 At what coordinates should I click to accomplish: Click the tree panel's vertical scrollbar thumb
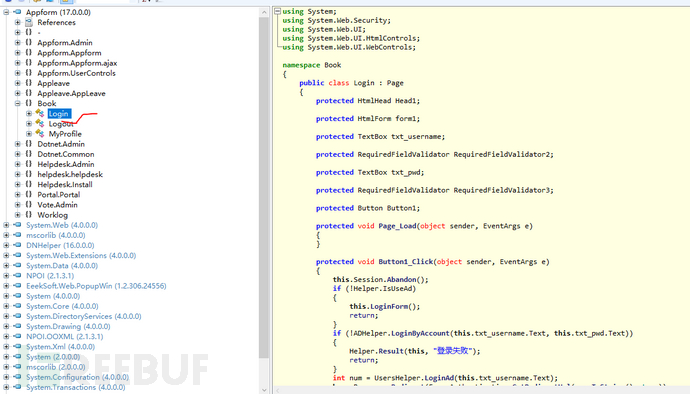(264, 188)
